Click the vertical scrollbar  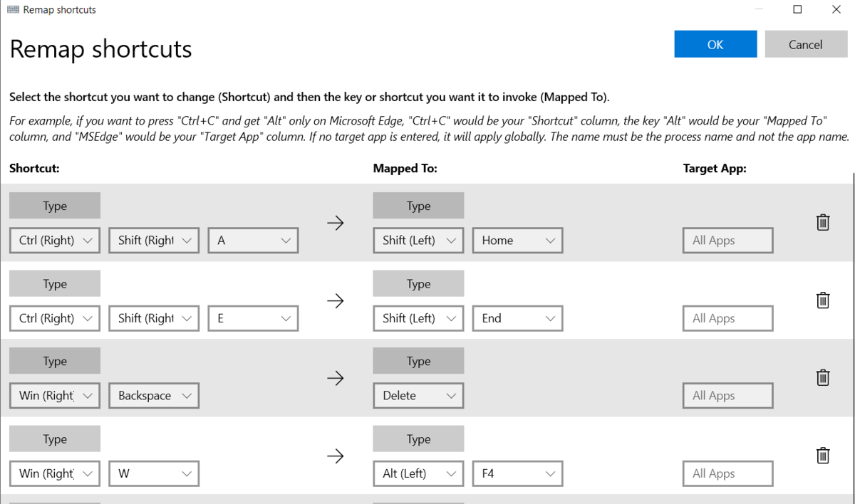coord(853,337)
